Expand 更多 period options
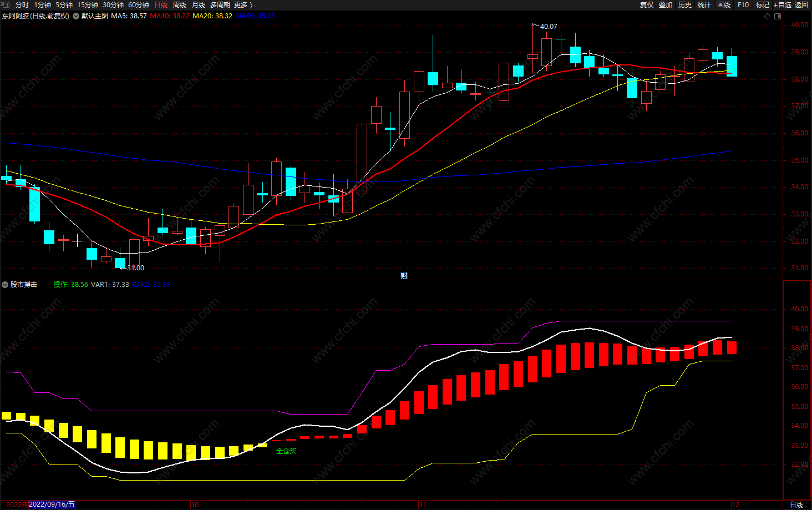Screen dimensions: 812x510 click(x=243, y=4)
